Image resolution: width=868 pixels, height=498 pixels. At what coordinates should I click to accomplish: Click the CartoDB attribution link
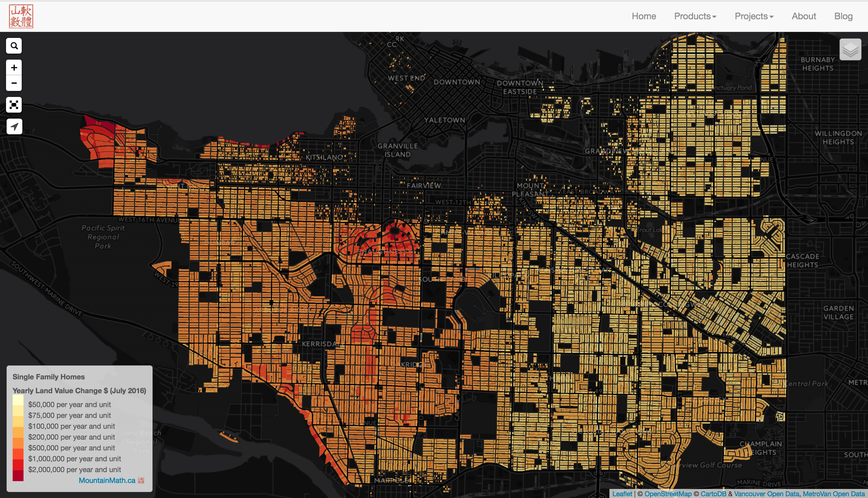tap(713, 494)
